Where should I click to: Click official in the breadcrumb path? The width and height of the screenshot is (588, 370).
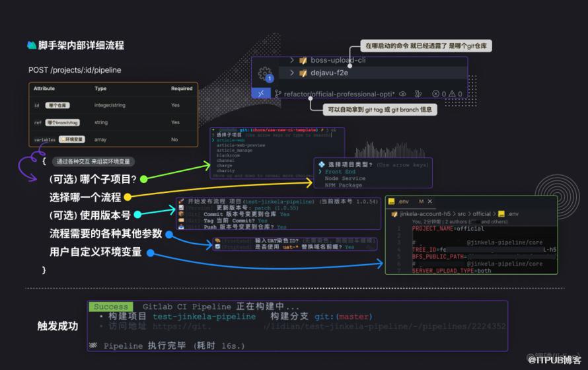tap(482, 213)
